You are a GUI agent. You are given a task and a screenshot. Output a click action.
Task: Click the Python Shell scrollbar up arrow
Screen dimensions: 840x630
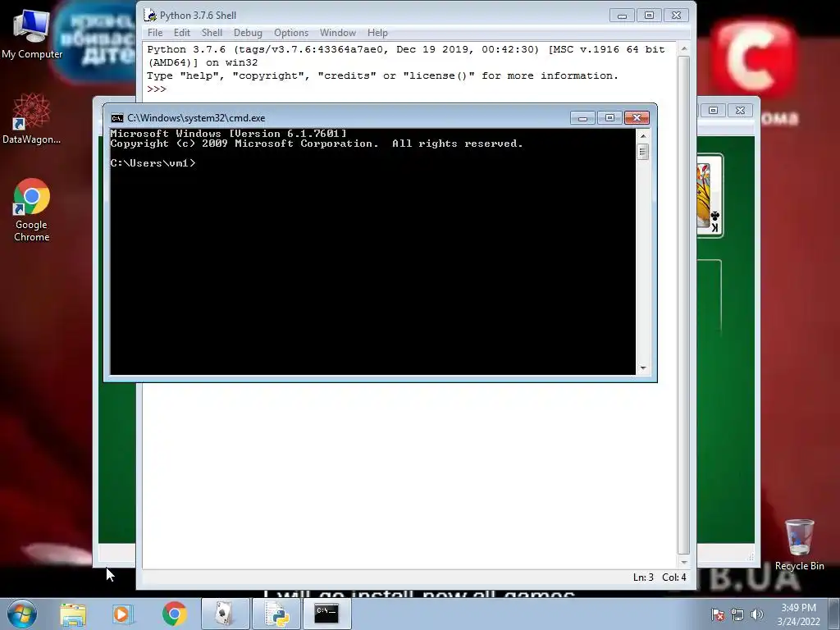pyautogui.click(x=683, y=48)
